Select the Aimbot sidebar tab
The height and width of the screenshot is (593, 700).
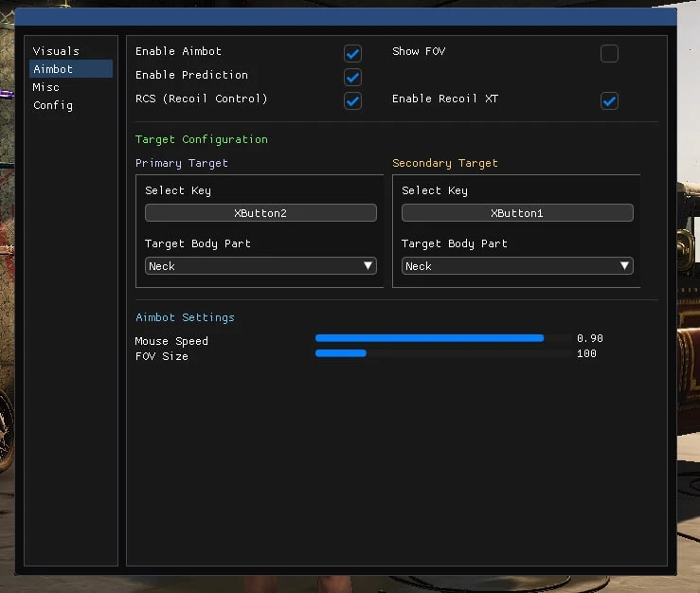(53, 69)
